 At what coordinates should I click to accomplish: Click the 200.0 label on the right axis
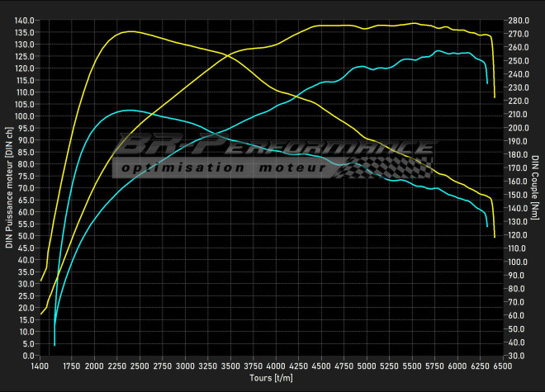click(x=519, y=128)
